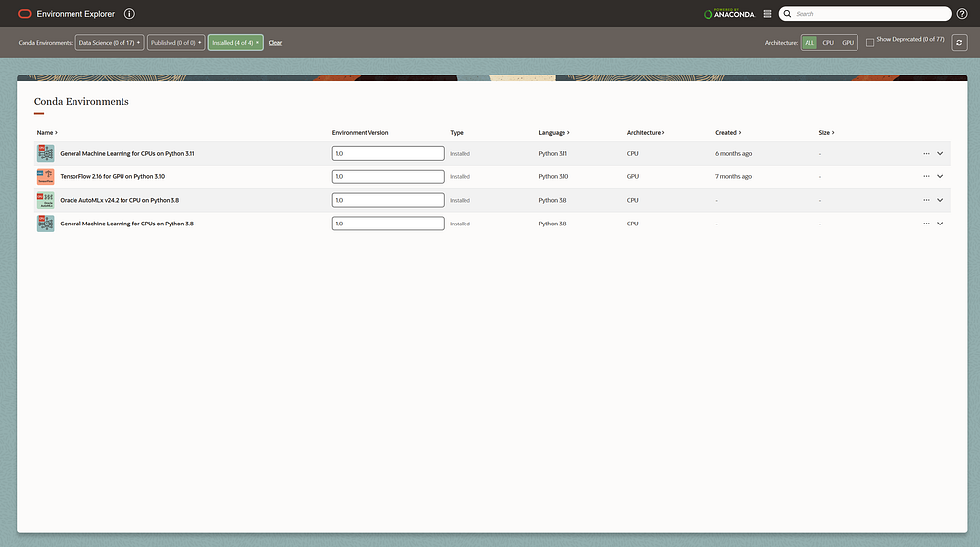Click the Environment Explorer title
Viewport: 980px width, 547px height.
point(75,13)
